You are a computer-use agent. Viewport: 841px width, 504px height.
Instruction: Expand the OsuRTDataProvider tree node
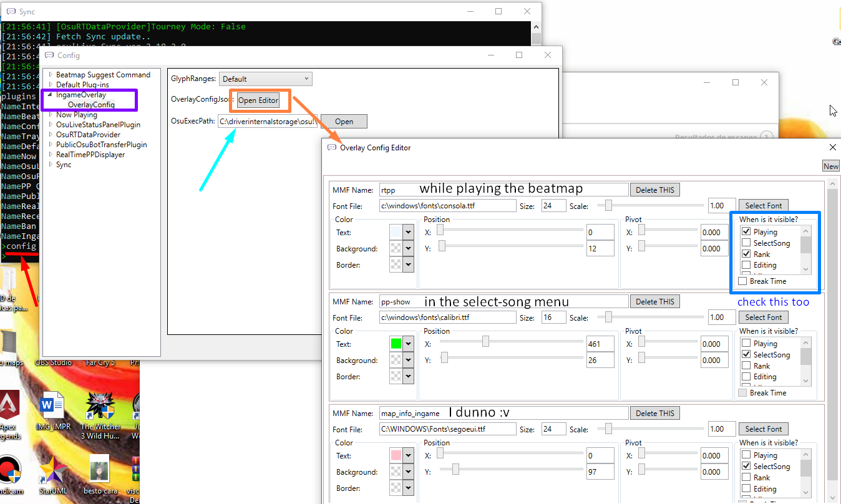pos(51,134)
